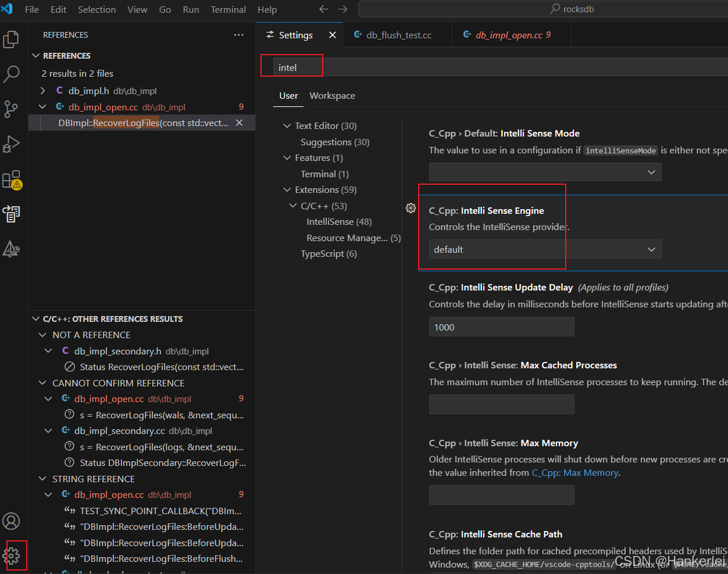Collapse the db_impl_secondary.h file node
Viewport: 728px width, 574px height.
48,351
